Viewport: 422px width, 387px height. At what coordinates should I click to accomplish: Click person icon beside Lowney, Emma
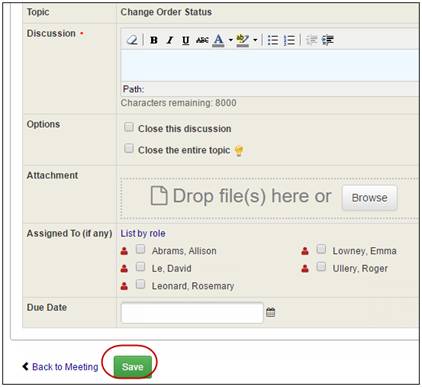coord(305,251)
